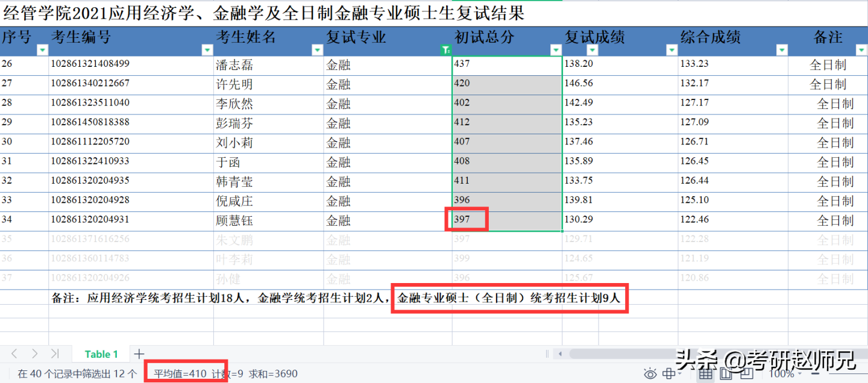Screen dimensions: 868x383
Task: Toggle the filter on 复试成绩 column
Action: tap(671, 51)
